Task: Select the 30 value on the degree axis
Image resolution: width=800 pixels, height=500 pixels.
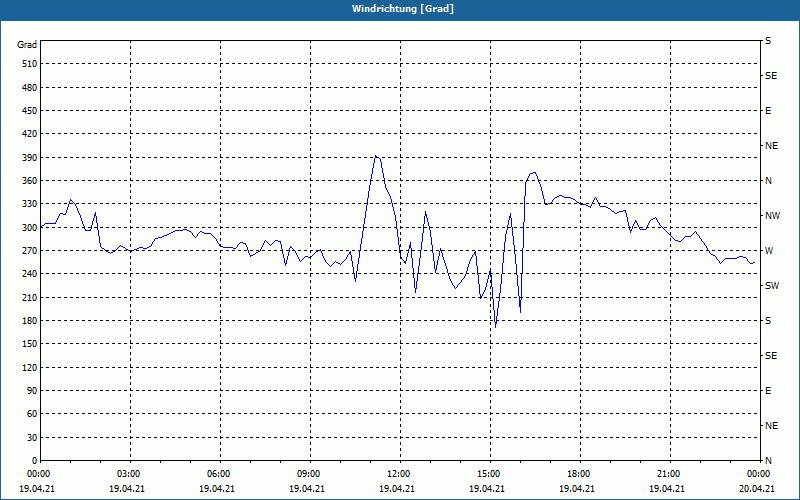Action: point(32,438)
